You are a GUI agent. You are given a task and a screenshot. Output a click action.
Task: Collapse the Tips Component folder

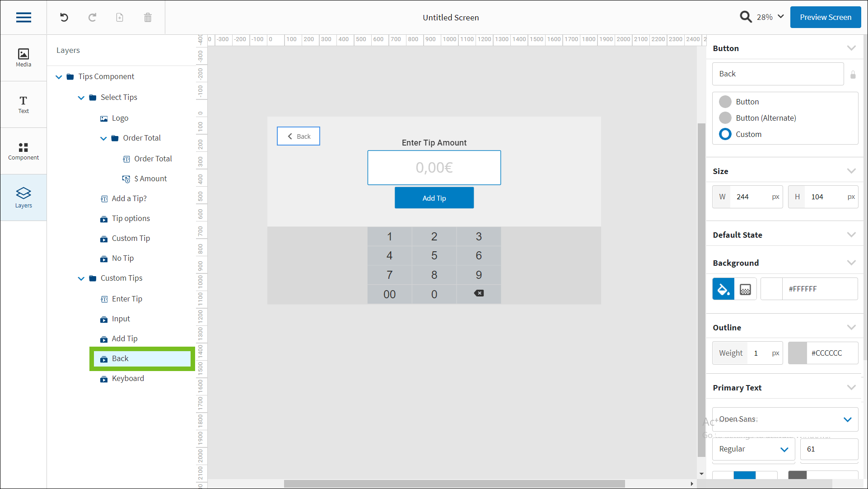pyautogui.click(x=59, y=77)
